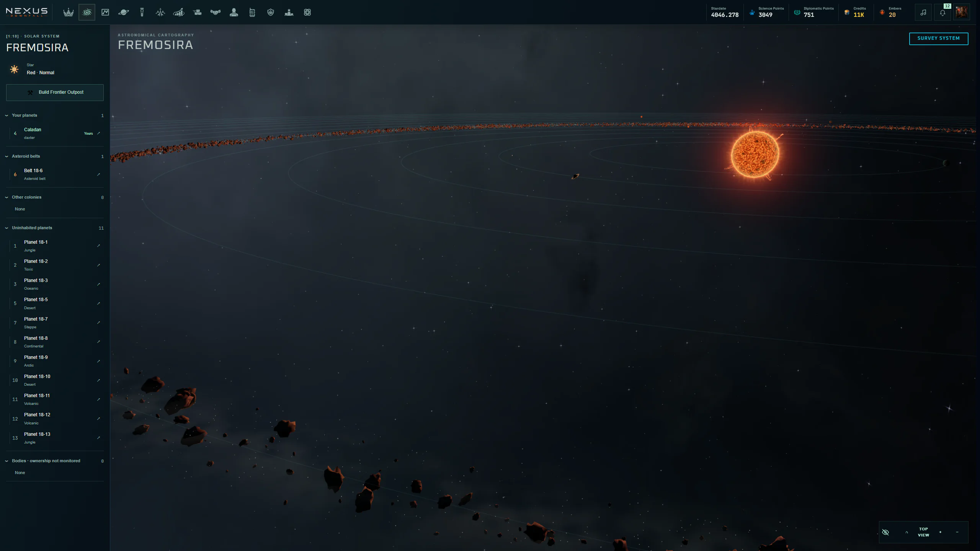Image resolution: width=980 pixels, height=551 pixels.
Task: Open the music note audio button
Action: click(923, 13)
